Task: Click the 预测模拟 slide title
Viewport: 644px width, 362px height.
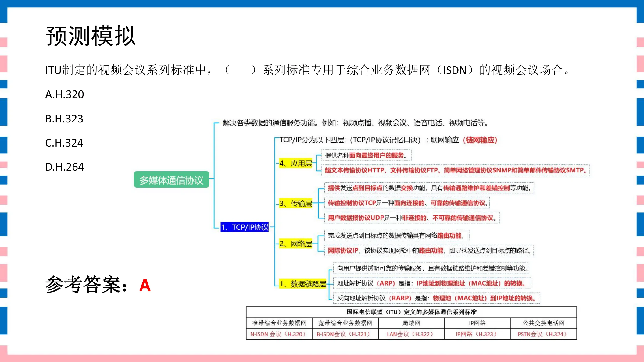Action: [91, 36]
